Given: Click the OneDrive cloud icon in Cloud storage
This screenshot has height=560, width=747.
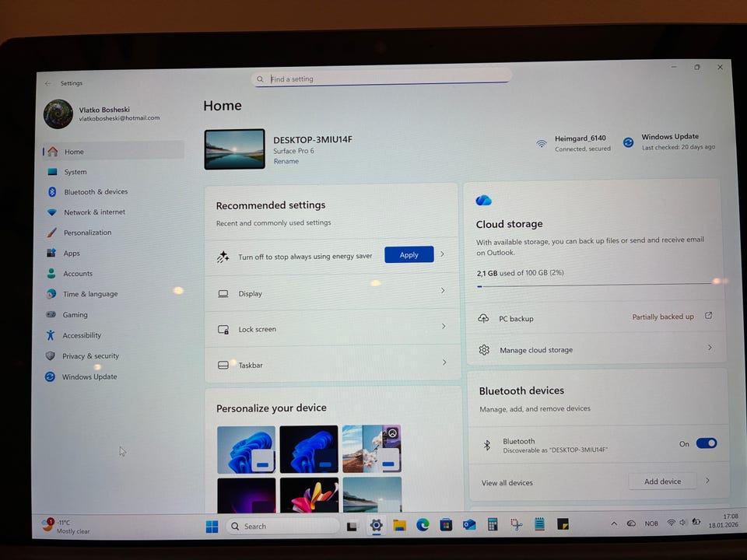Looking at the screenshot, I should 483,201.
